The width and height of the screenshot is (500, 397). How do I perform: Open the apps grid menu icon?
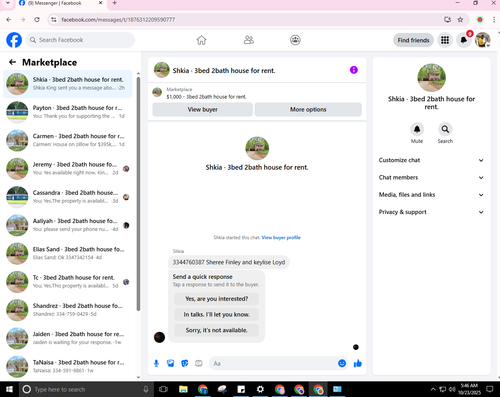tap(445, 40)
